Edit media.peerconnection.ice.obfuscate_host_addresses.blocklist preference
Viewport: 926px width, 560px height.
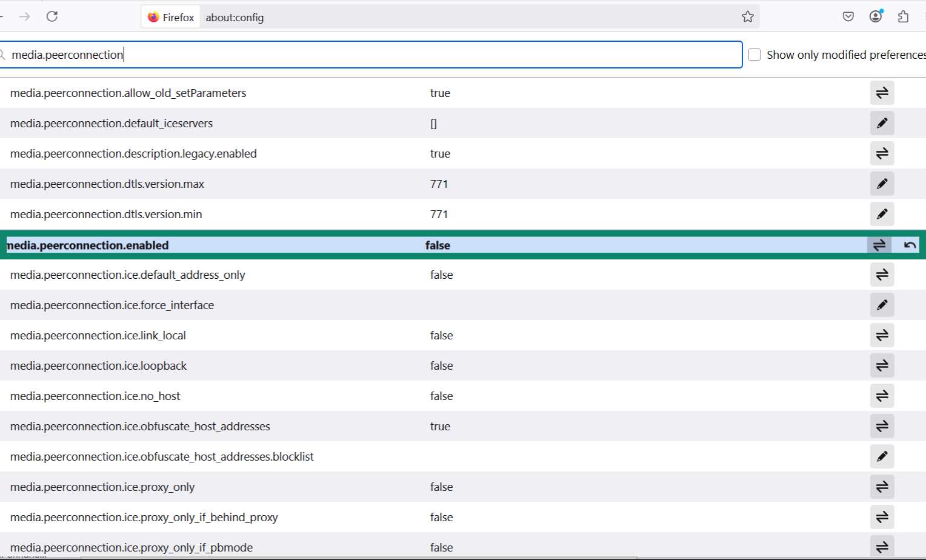tap(882, 456)
